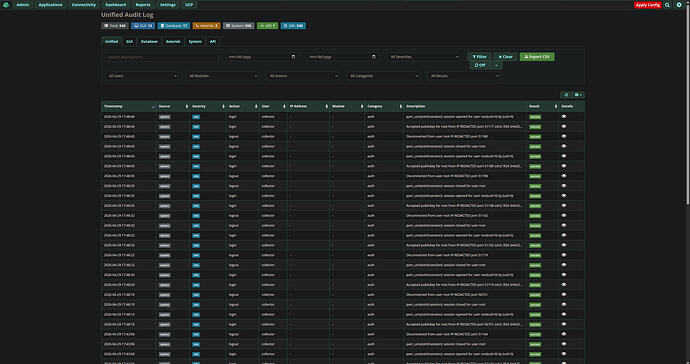Viewport: 690px width, 364px height.
Task: Sort by the Action column header
Action: (242, 107)
